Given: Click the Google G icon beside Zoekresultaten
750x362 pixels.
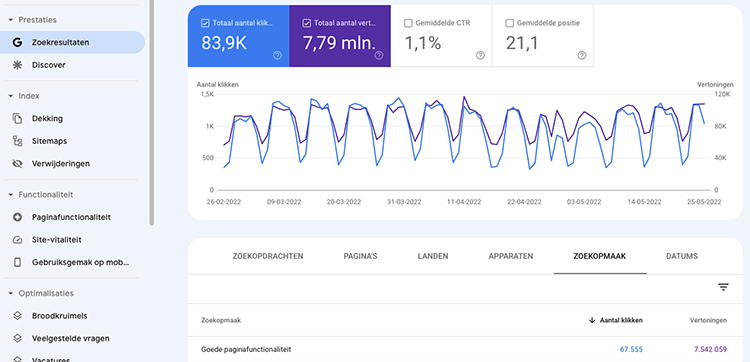Looking at the screenshot, I should click(x=17, y=42).
